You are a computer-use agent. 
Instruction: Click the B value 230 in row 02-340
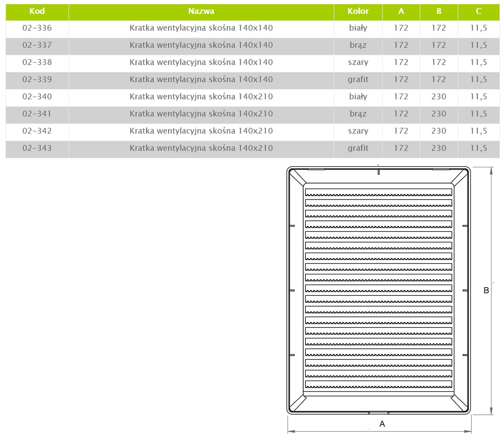pos(439,97)
